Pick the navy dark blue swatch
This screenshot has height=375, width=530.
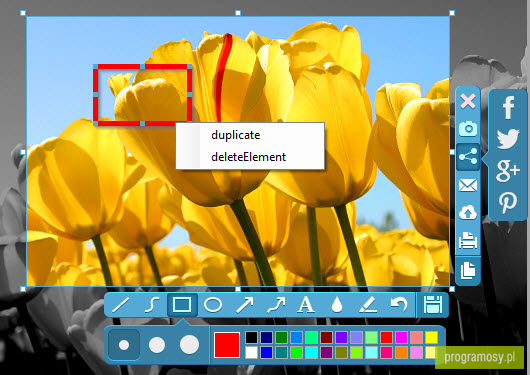(x=266, y=337)
